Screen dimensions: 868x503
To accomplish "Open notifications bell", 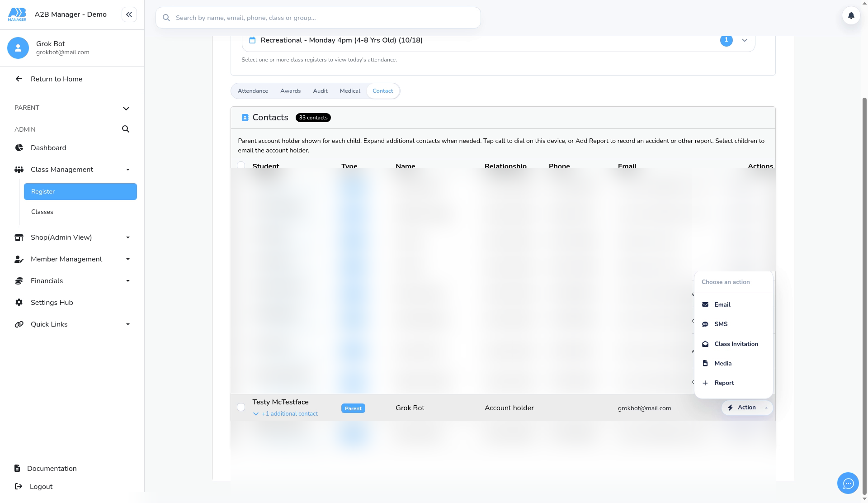I will [851, 16].
